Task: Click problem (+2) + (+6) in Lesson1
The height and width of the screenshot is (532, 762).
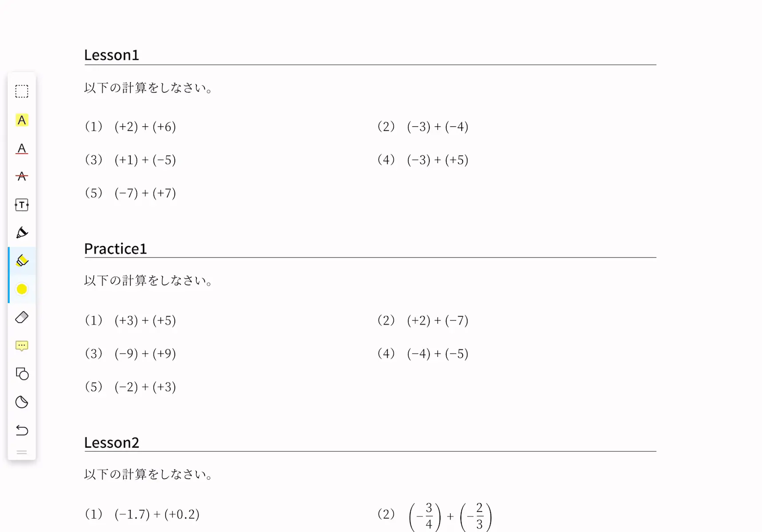Action: pos(145,127)
